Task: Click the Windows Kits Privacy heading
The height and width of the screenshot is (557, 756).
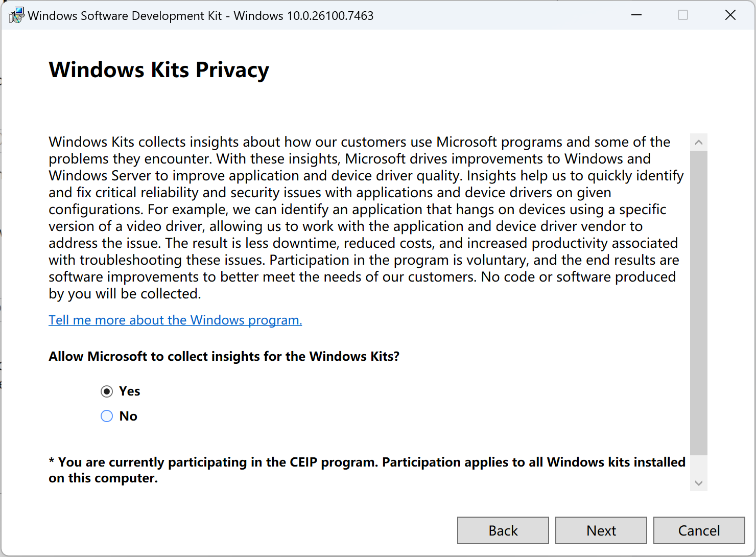Action: pos(159,70)
